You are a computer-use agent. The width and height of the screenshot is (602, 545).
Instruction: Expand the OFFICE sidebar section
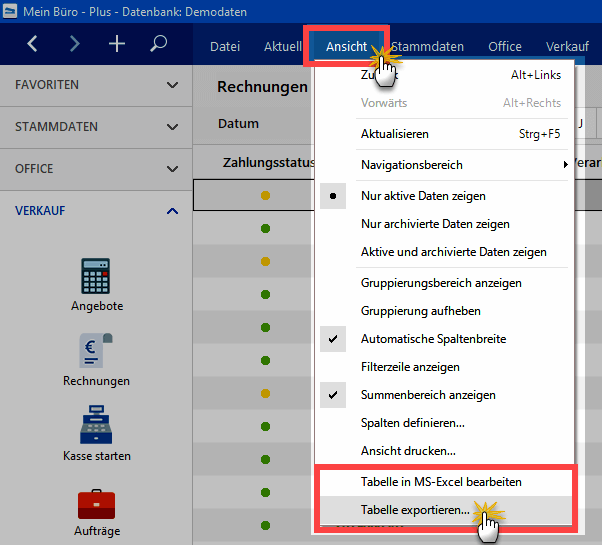click(96, 169)
